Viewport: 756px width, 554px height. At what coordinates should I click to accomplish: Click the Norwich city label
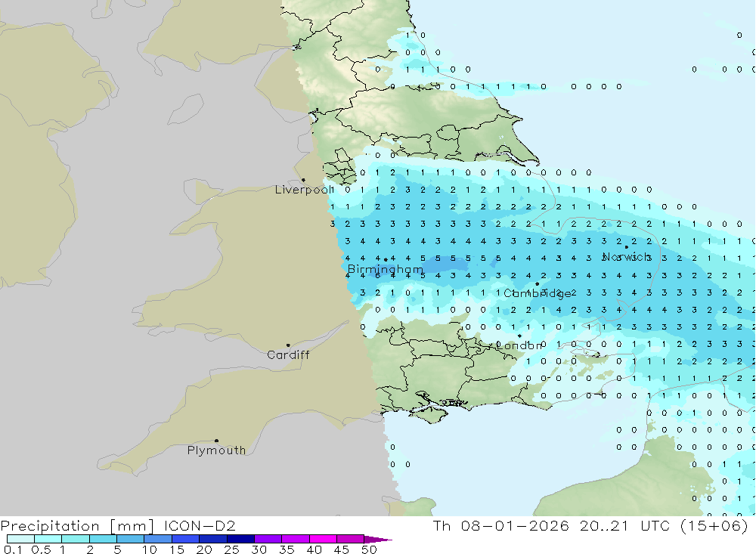pos(627,257)
